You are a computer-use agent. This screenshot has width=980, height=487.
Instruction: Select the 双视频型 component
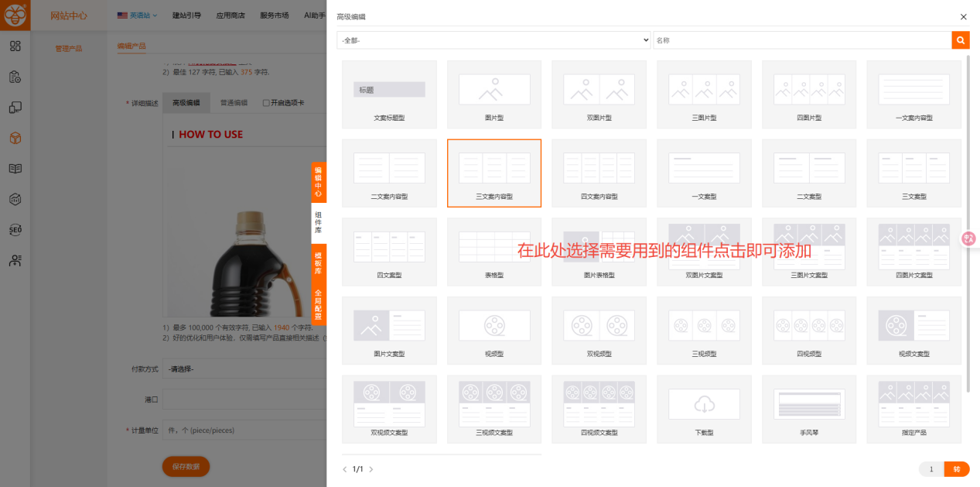click(599, 331)
